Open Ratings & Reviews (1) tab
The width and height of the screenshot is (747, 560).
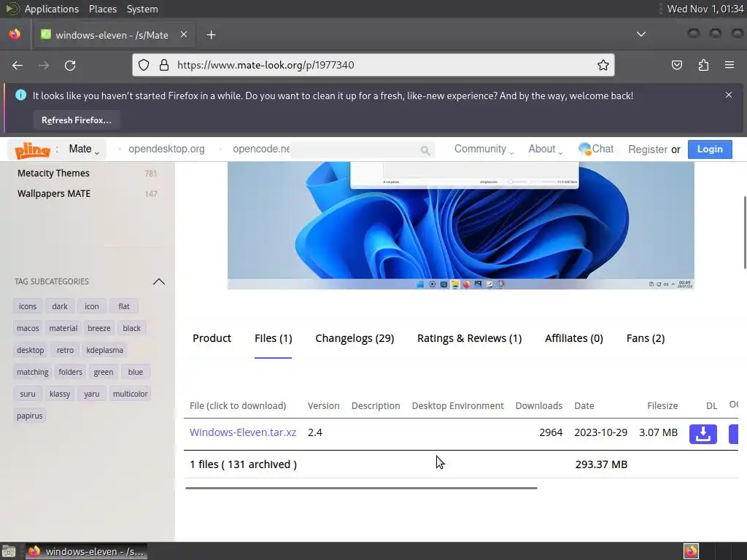click(469, 338)
